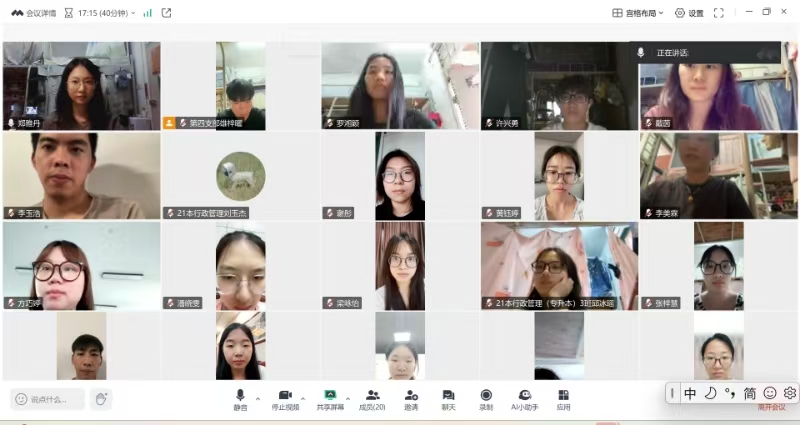Screen dimensions: 800x425
Task: Expand the microphone options arrow
Action: [258, 397]
